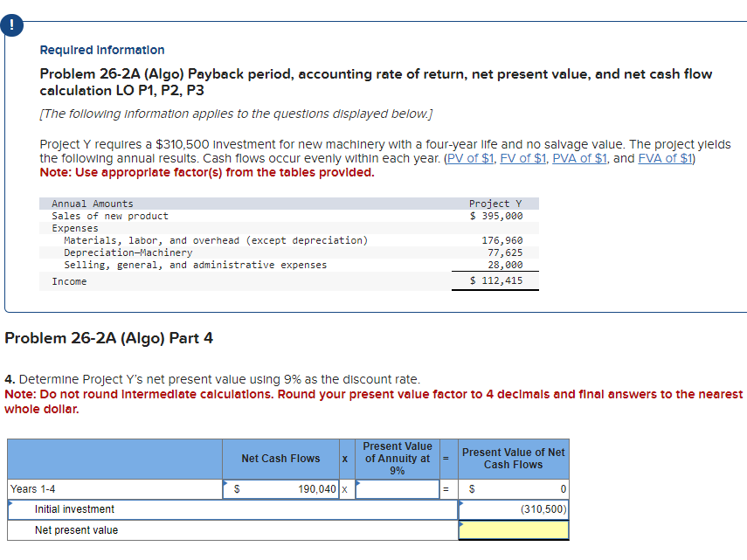Open the PVA of $1 table
The width and height of the screenshot is (747, 560).
pos(578,156)
